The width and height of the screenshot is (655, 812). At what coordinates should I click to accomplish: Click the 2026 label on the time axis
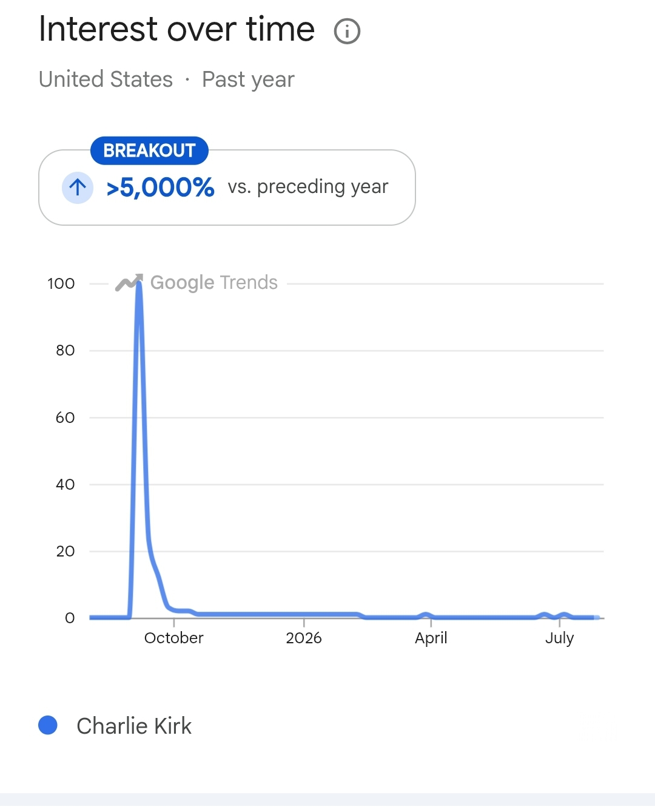click(x=304, y=638)
